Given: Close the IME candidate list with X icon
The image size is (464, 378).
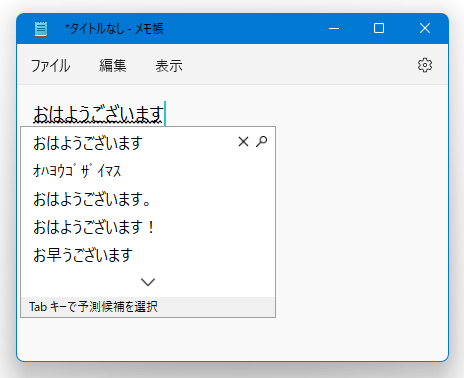Looking at the screenshot, I should [243, 142].
